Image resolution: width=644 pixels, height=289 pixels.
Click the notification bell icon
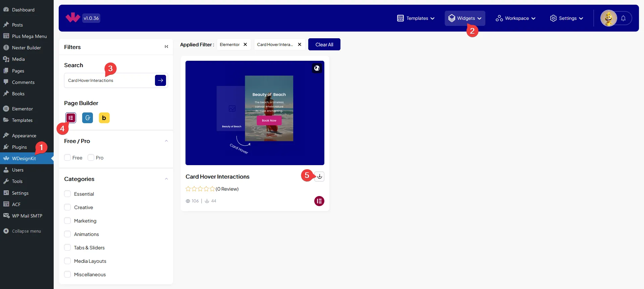pyautogui.click(x=623, y=18)
